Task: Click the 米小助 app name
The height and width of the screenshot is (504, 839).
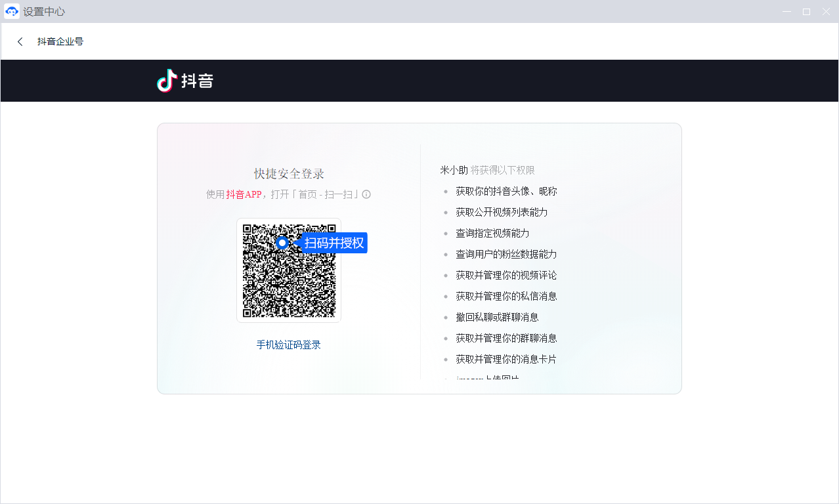Action: point(454,170)
